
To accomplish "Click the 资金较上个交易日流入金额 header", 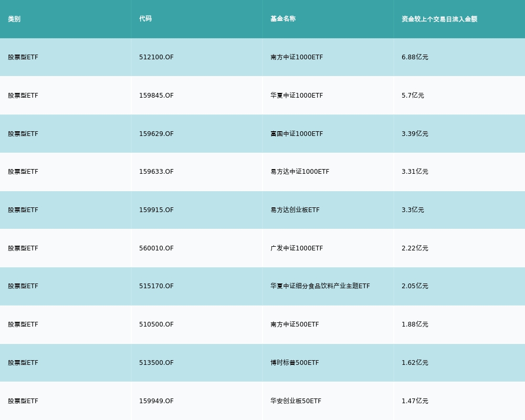I will pos(439,19).
